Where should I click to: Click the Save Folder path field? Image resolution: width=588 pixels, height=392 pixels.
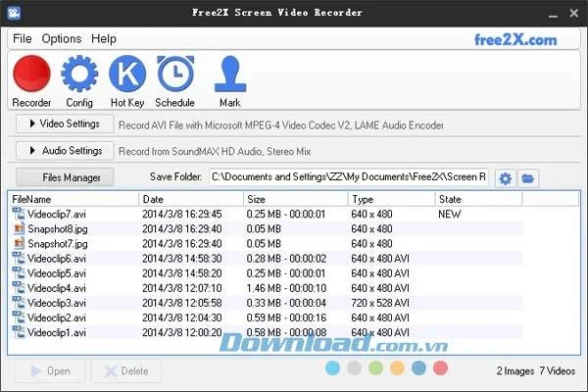click(x=349, y=177)
